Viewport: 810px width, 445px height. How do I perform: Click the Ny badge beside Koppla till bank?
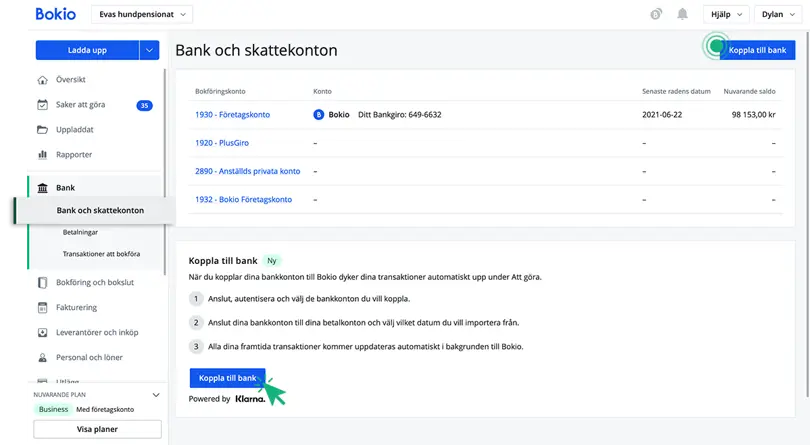pyautogui.click(x=272, y=261)
